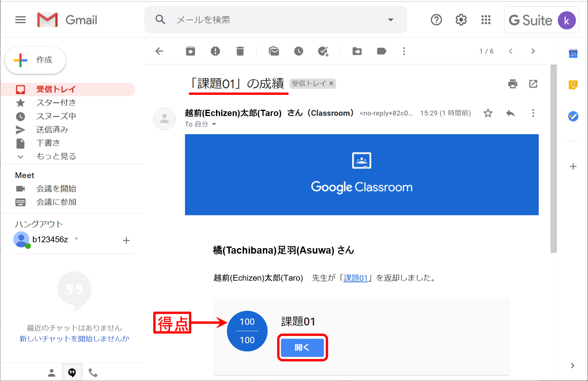This screenshot has height=381, width=588.
Task: Remove the 受信トレイ label with x
Action: coord(331,83)
